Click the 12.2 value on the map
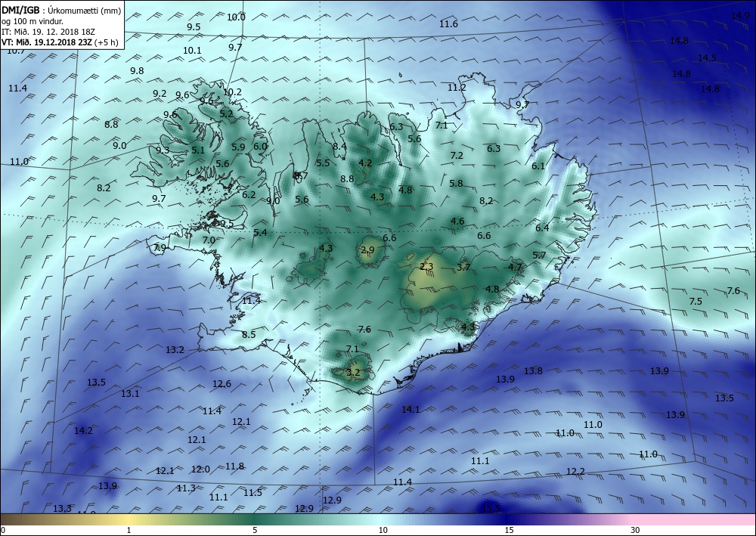The width and height of the screenshot is (756, 536). 575,472
